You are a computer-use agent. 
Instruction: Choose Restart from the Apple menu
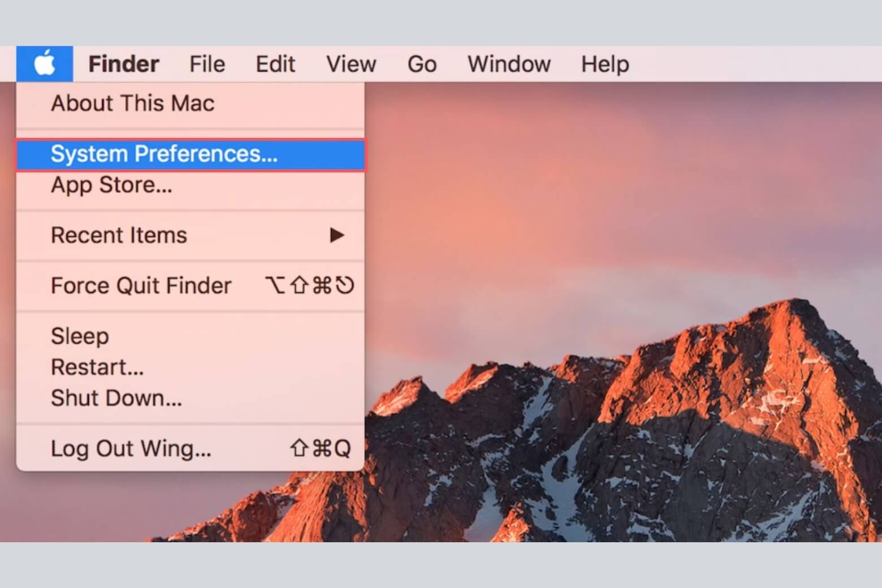97,366
